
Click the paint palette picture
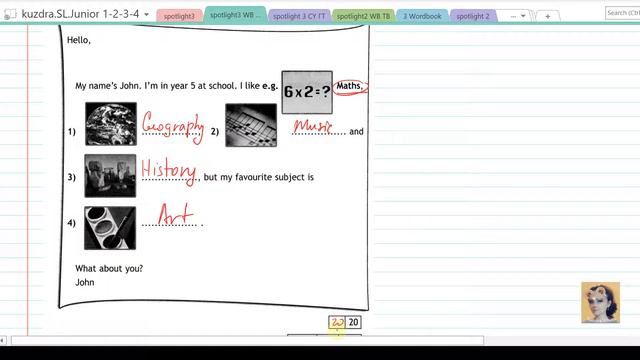click(110, 228)
